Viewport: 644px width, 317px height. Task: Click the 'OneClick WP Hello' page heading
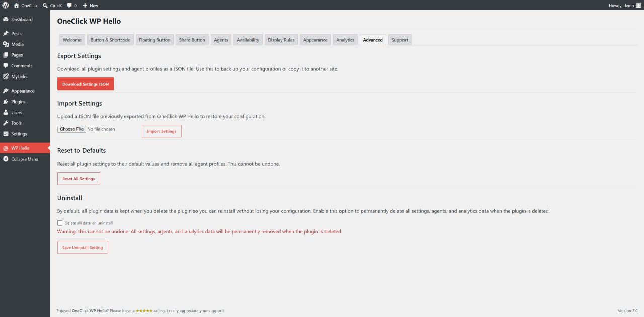click(89, 21)
